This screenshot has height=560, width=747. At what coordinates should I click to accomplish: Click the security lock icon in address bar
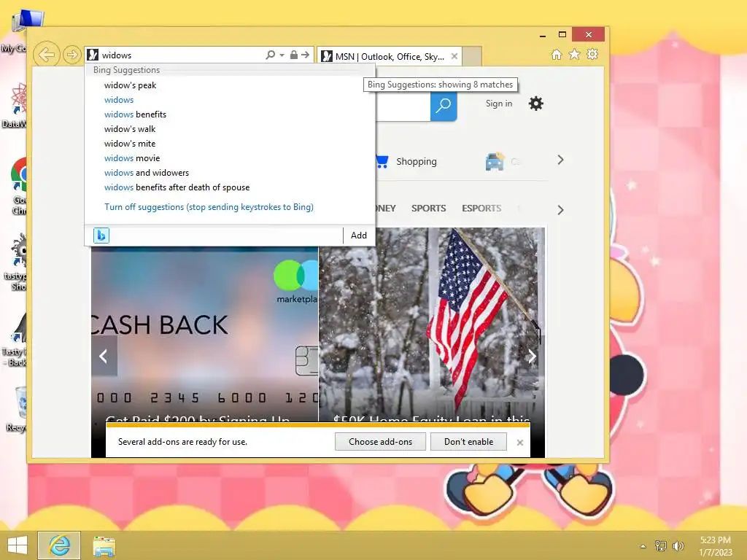[294, 55]
